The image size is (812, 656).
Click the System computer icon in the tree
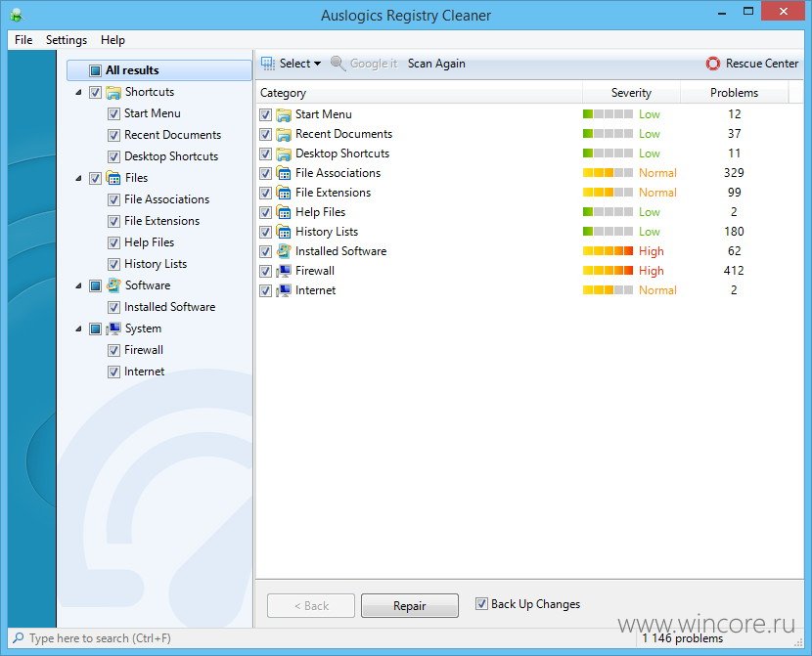[113, 328]
